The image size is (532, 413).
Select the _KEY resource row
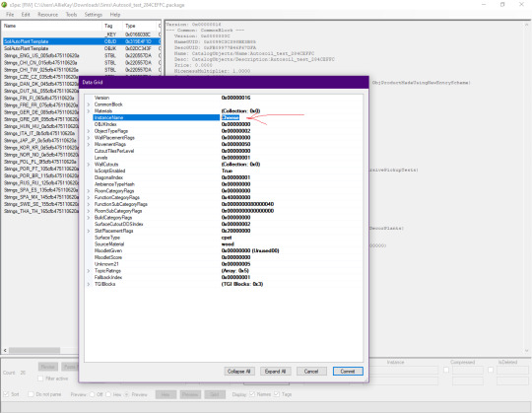tap(82, 34)
